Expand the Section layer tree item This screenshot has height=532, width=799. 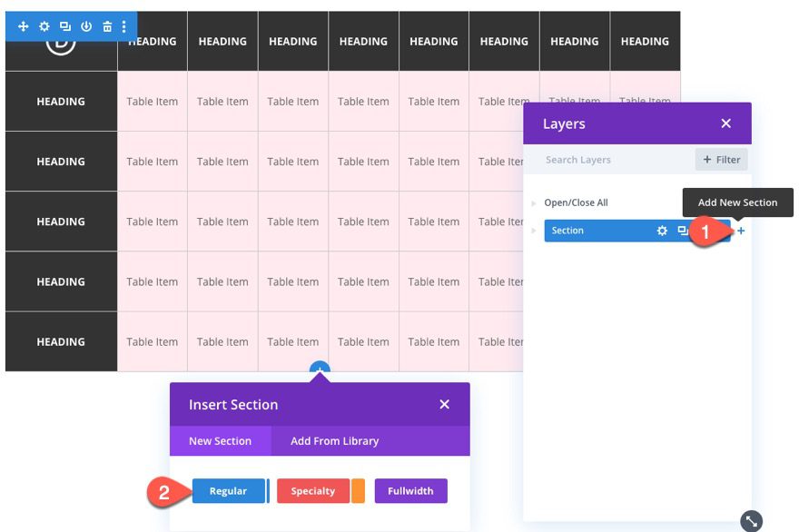coord(535,231)
